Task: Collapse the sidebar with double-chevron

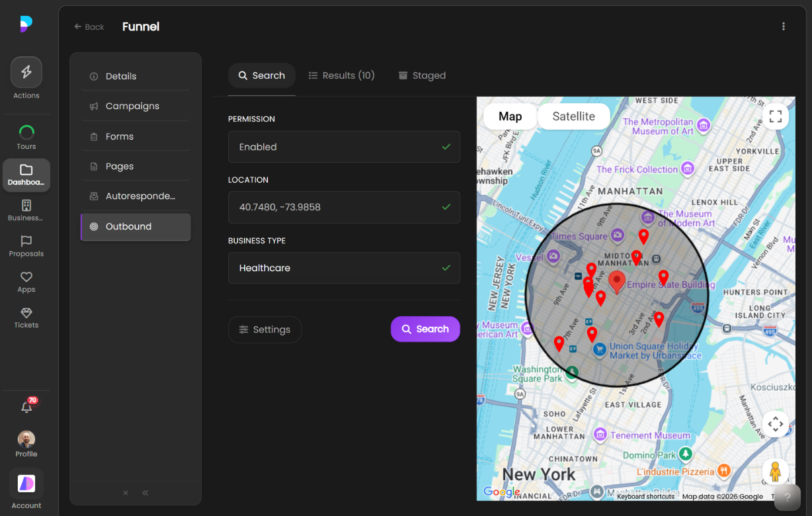Action: 145,493
